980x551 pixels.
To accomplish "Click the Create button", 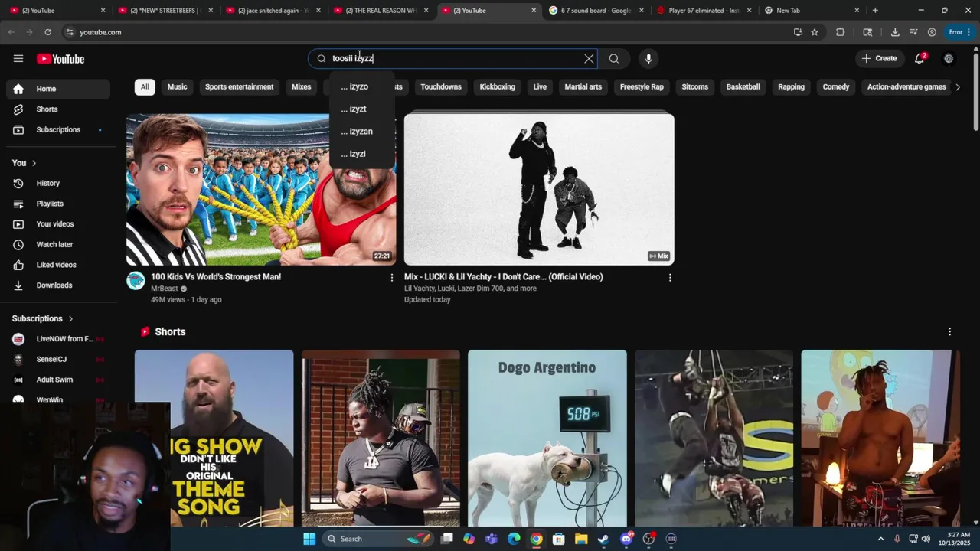I will click(x=879, y=59).
